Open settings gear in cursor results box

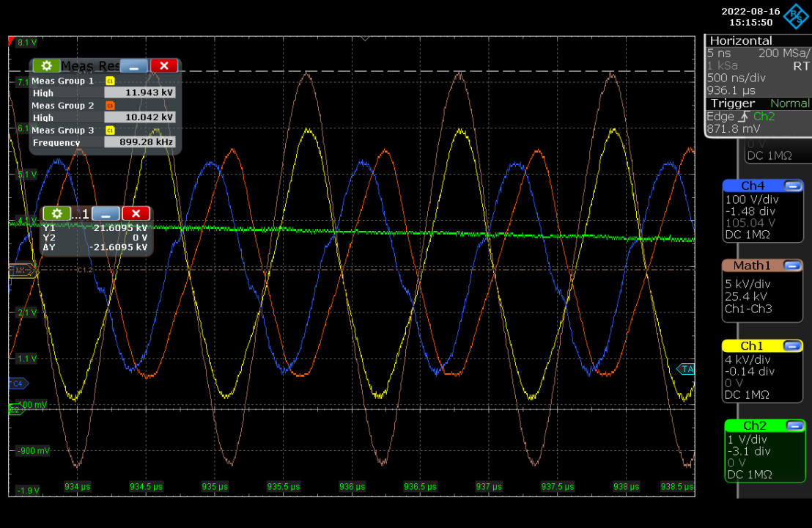coord(56,213)
